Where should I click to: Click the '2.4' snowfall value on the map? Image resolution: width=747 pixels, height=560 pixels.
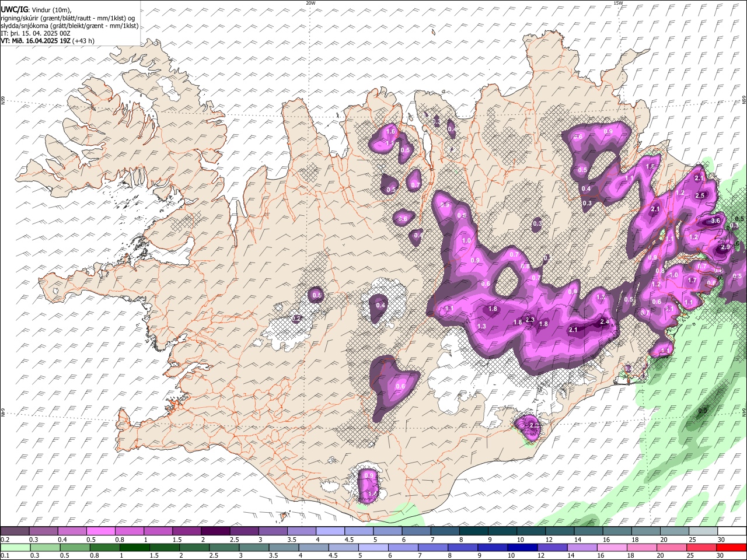[605, 321]
